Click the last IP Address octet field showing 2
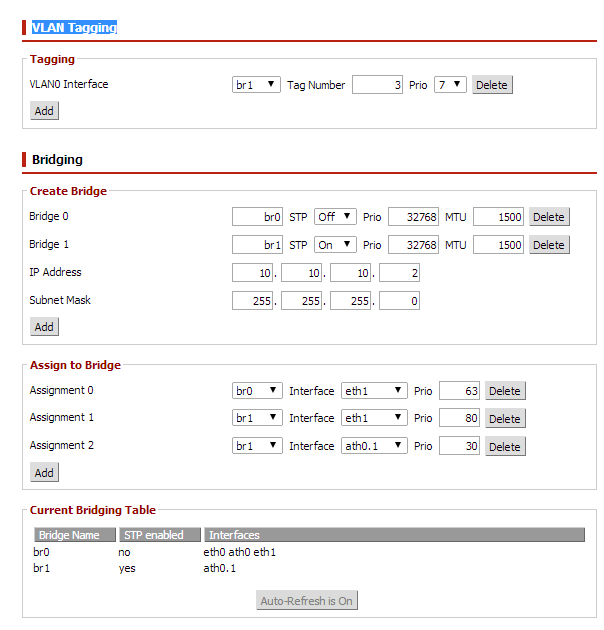Image resolution: width=604 pixels, height=630 pixels. point(399,273)
